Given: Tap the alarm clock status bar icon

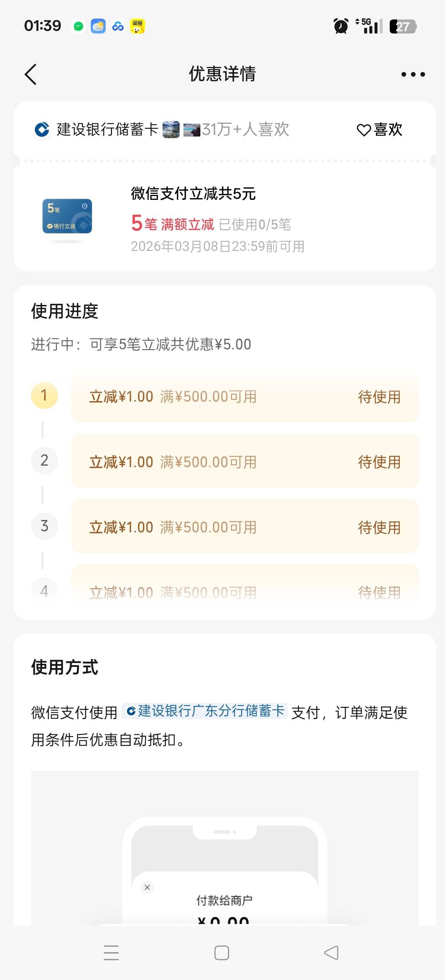Looking at the screenshot, I should 341,26.
